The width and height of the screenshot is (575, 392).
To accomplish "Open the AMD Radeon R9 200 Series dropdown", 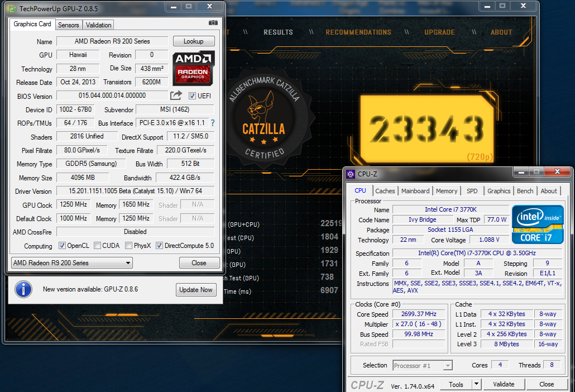I will [72, 263].
